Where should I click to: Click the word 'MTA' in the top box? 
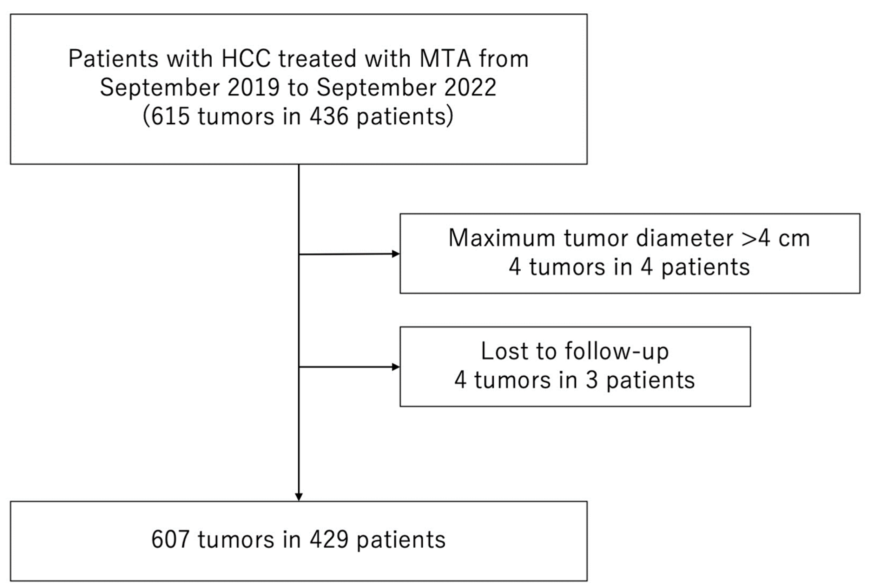point(445,59)
